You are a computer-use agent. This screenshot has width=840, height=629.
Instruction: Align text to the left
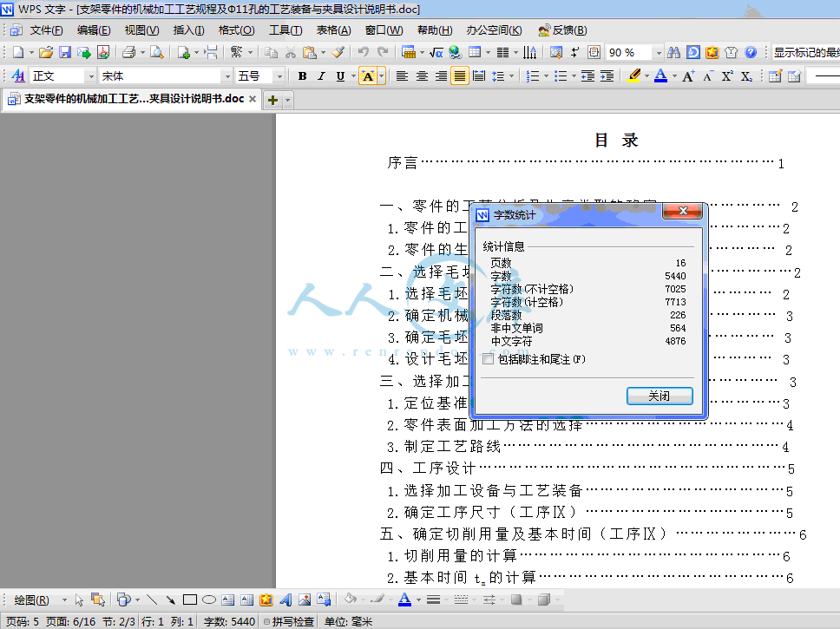pyautogui.click(x=402, y=76)
